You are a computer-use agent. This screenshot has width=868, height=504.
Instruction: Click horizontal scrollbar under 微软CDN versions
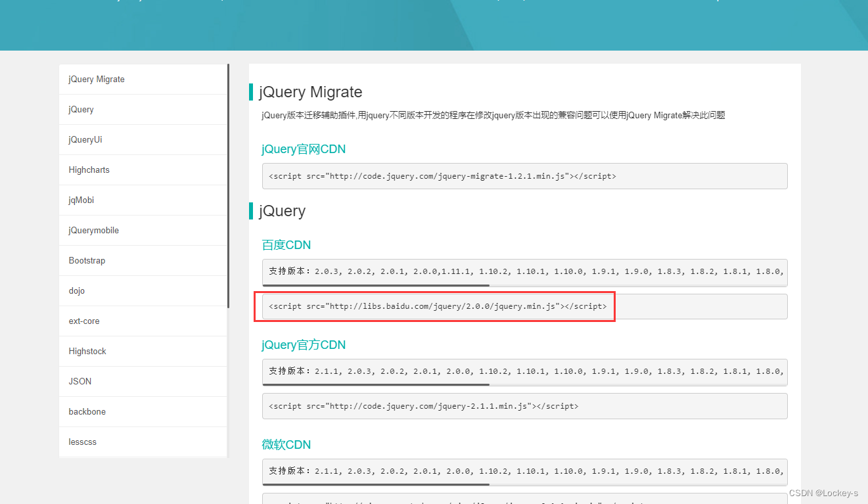(376, 485)
